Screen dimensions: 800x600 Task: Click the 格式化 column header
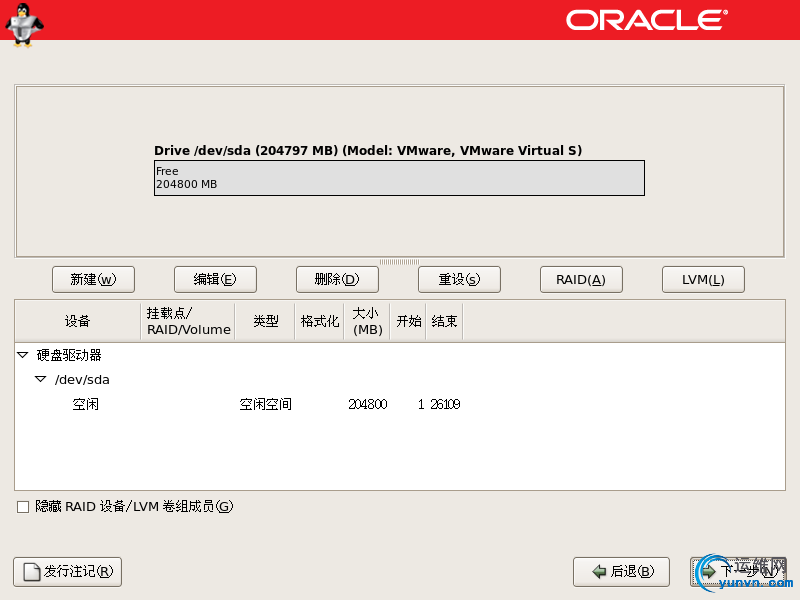[320, 321]
